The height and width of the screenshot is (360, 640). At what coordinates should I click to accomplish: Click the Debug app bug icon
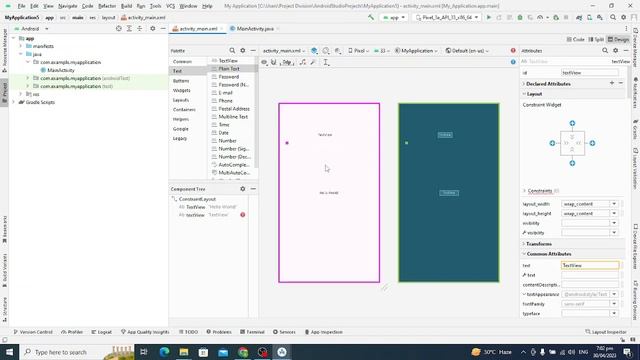(x=520, y=18)
